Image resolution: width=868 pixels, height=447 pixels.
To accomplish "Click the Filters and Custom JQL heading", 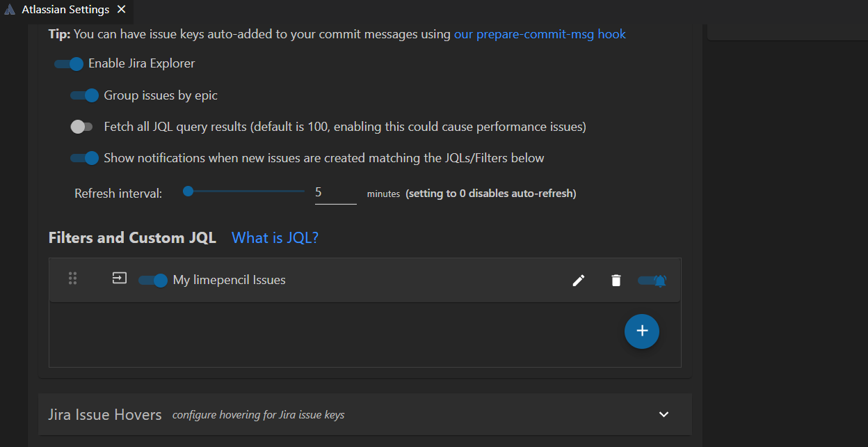I will point(132,237).
